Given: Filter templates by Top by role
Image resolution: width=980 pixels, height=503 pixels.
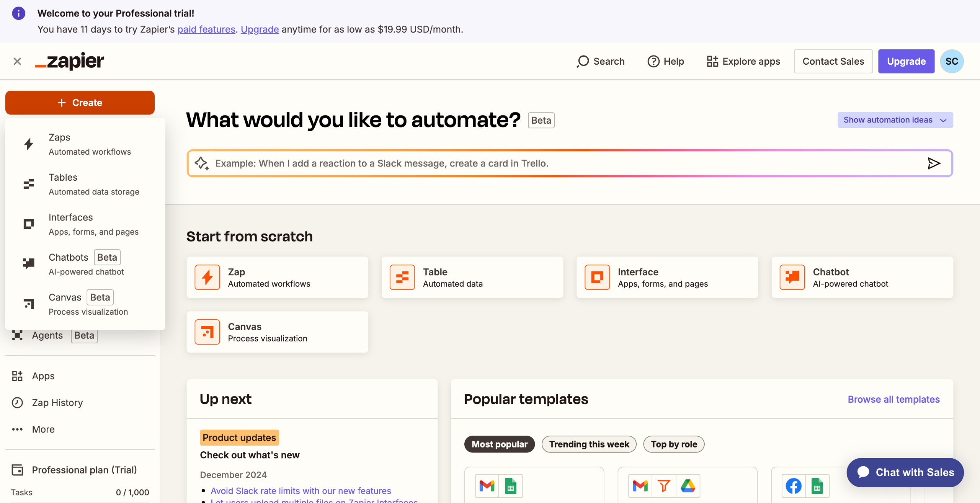Looking at the screenshot, I should click(x=673, y=444).
